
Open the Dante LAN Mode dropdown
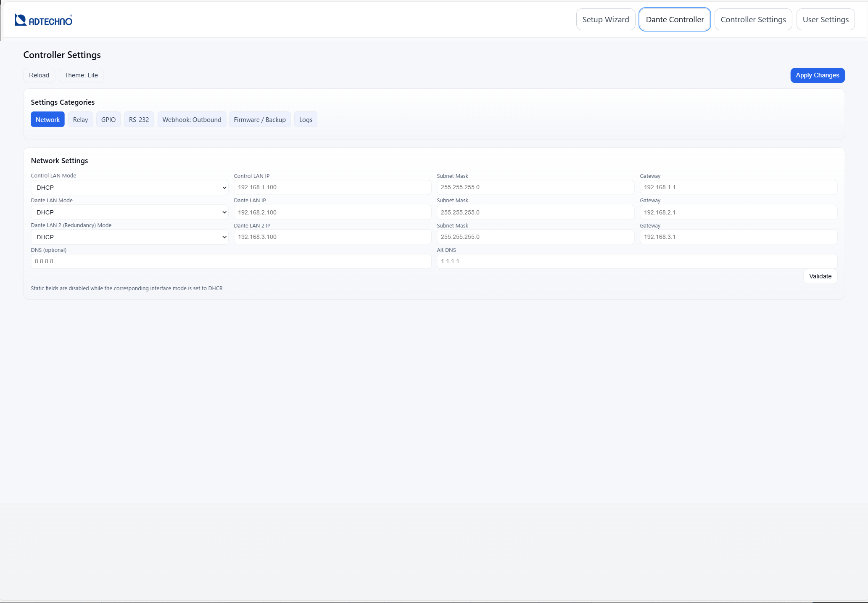tap(129, 212)
